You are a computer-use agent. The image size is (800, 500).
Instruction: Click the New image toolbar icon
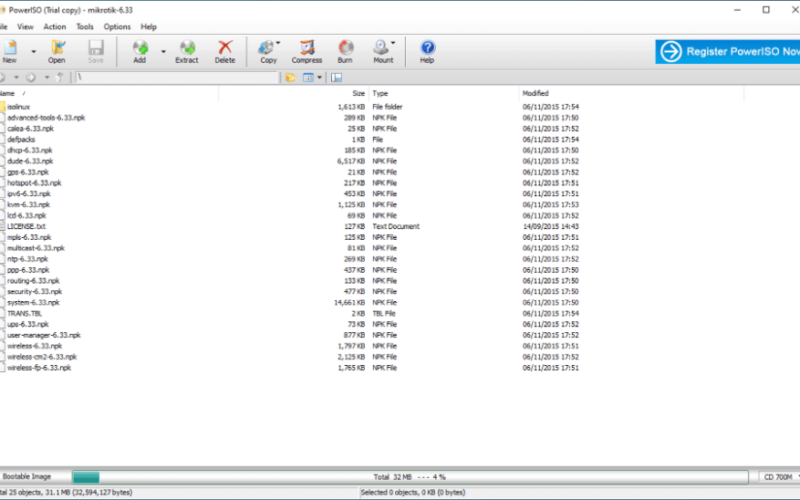point(9,47)
